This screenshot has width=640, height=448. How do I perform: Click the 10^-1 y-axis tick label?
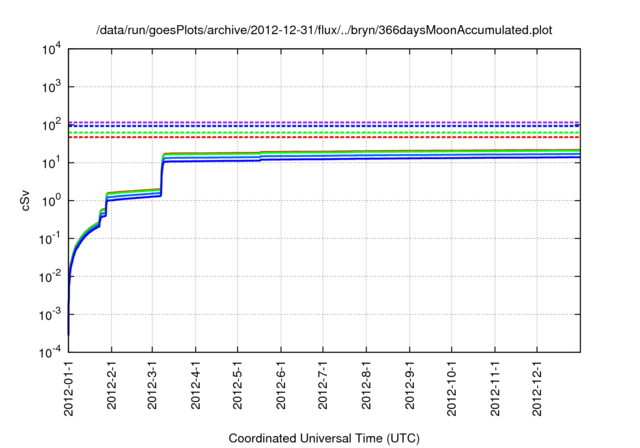pos(50,239)
